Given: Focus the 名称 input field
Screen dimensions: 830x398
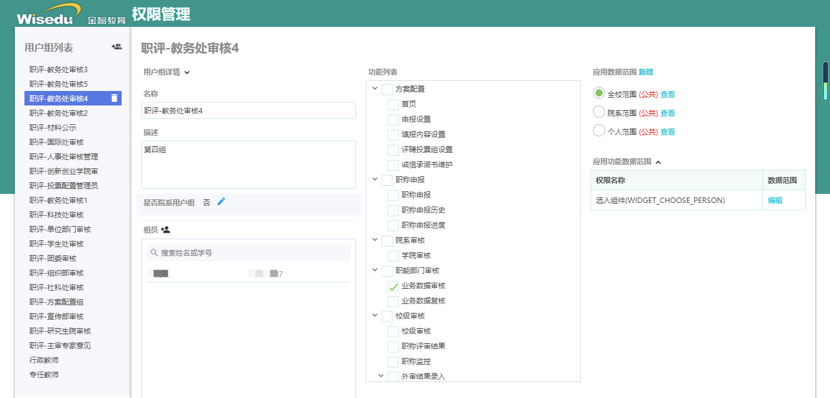Looking at the screenshot, I should click(248, 111).
